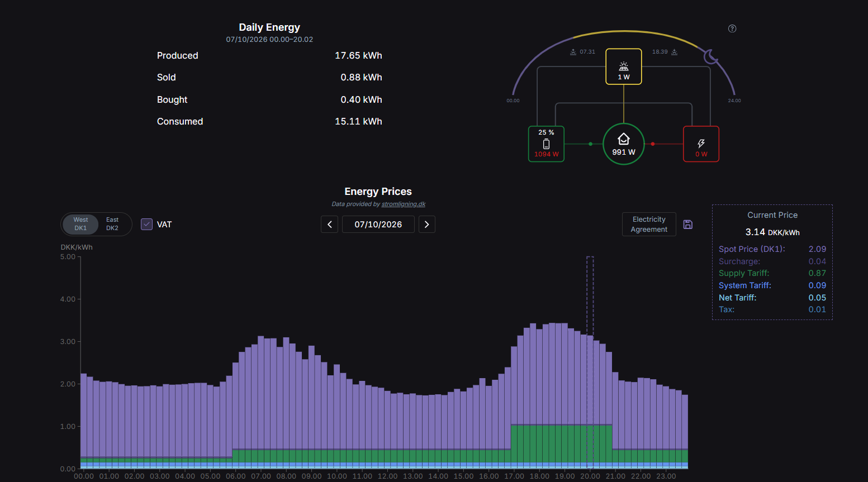Select East DK2 price area

pos(112,224)
